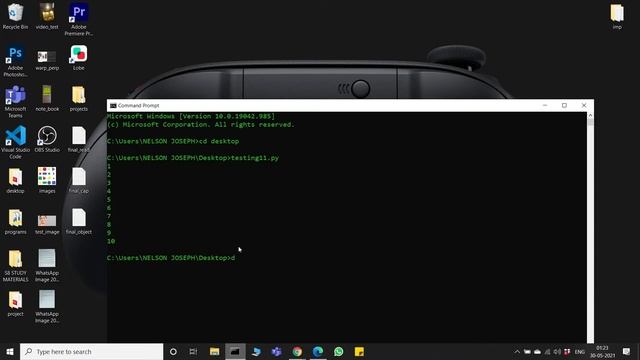This screenshot has width=640, height=360.
Task: Select the Lobe desktop shortcut
Action: (78, 58)
